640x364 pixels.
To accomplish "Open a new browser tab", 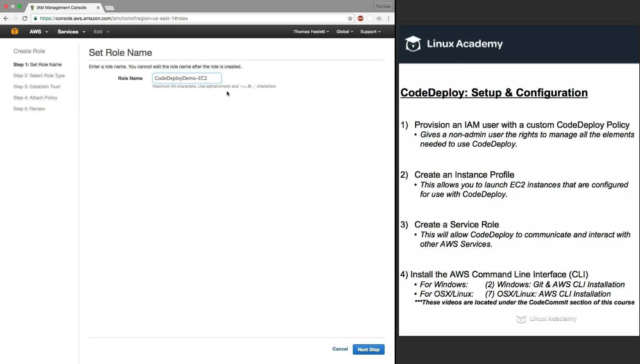I will click(109, 8).
